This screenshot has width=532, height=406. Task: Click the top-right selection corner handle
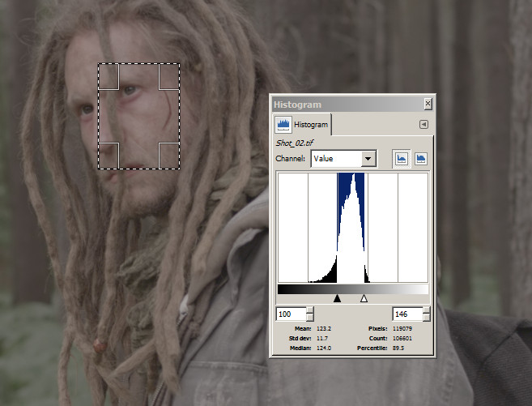click(168, 75)
